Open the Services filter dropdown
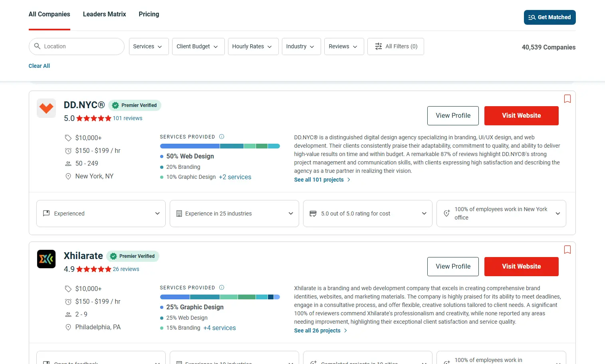The width and height of the screenshot is (605, 364). pyautogui.click(x=149, y=46)
